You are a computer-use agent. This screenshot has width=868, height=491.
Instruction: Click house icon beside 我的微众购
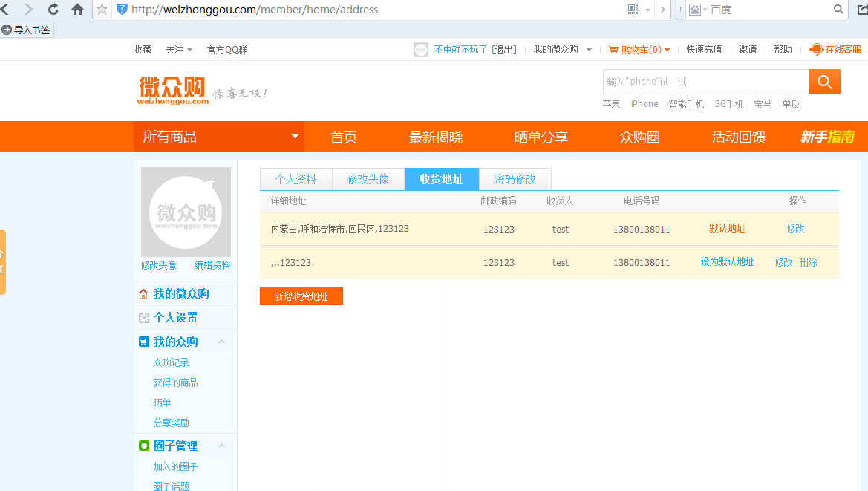point(143,294)
